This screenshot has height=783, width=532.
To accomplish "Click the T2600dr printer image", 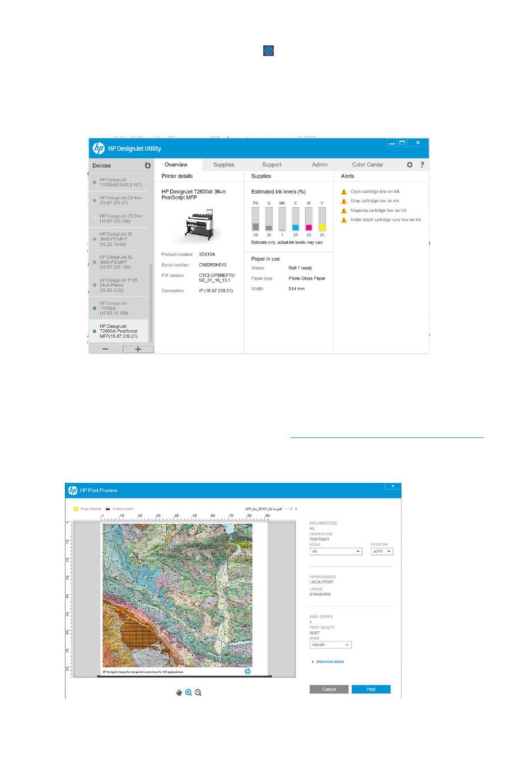I will pyautogui.click(x=198, y=225).
